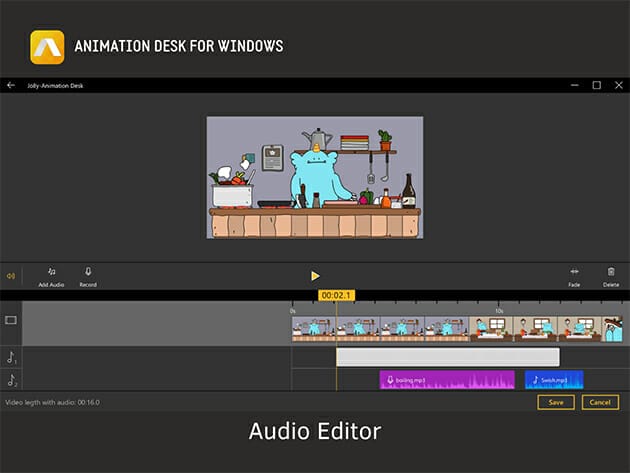Image resolution: width=630 pixels, height=473 pixels.
Task: Select audio track 1 note icon
Action: (11, 357)
